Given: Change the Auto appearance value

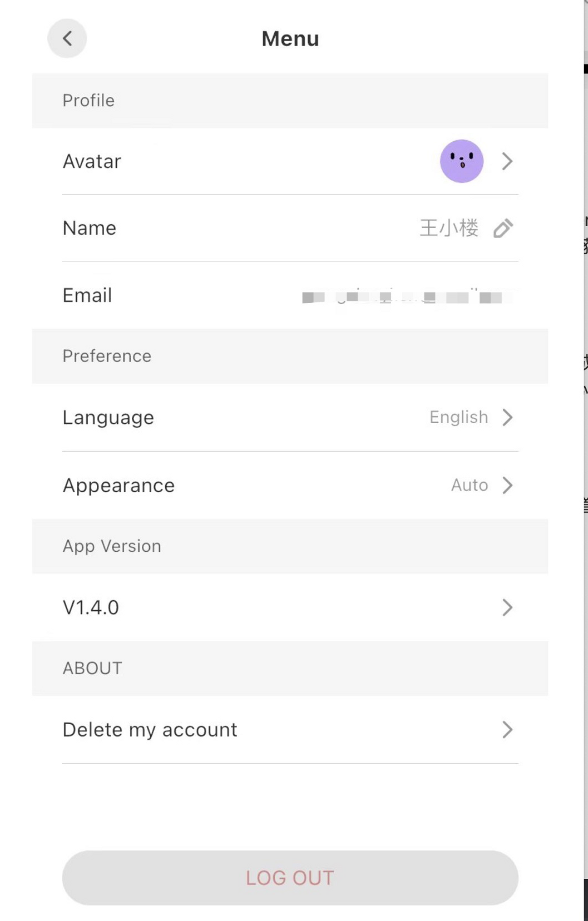Looking at the screenshot, I should 470,485.
